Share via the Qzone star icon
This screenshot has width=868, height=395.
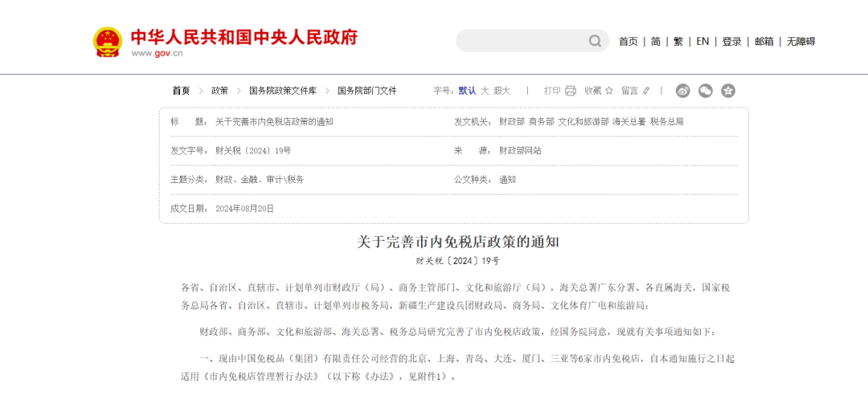point(728,91)
